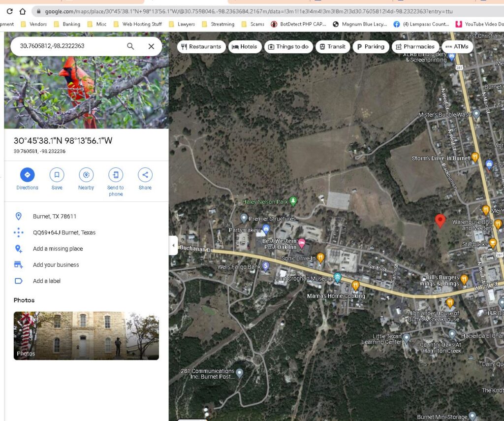The width and height of the screenshot is (504, 421).
Task: Click Burnet Mini-Storage marker
Action: tap(472, 416)
